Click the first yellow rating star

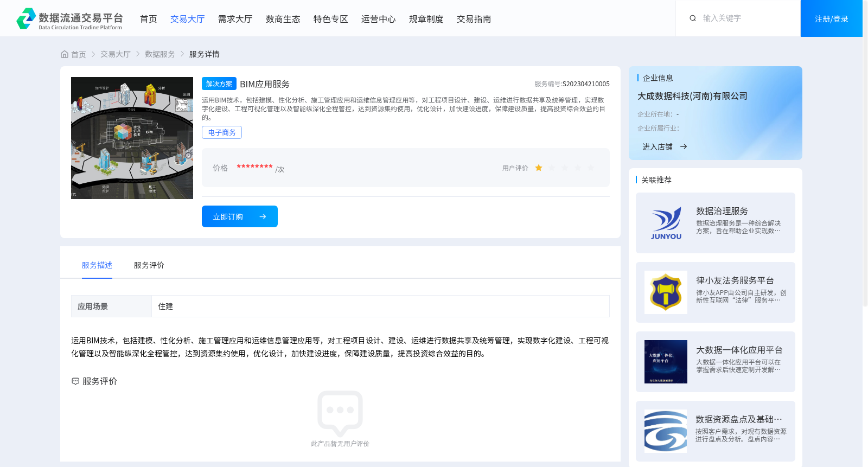click(539, 168)
